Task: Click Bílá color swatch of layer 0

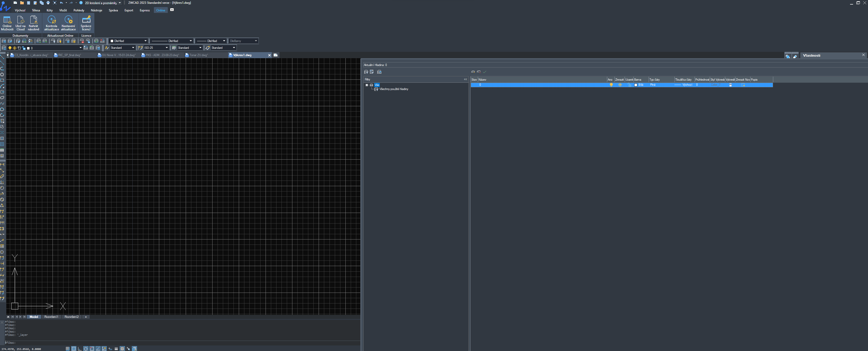Action: click(636, 85)
